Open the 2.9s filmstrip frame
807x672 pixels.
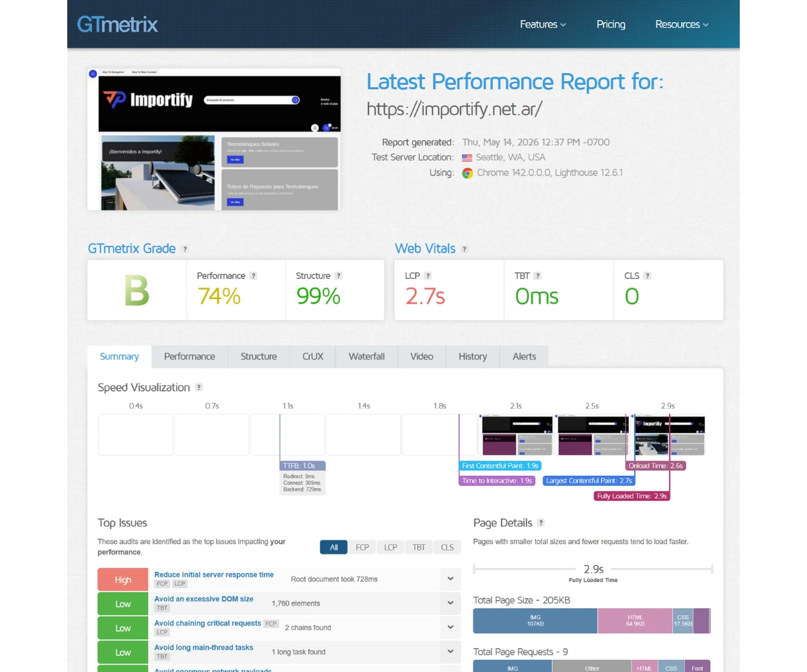tap(668, 435)
